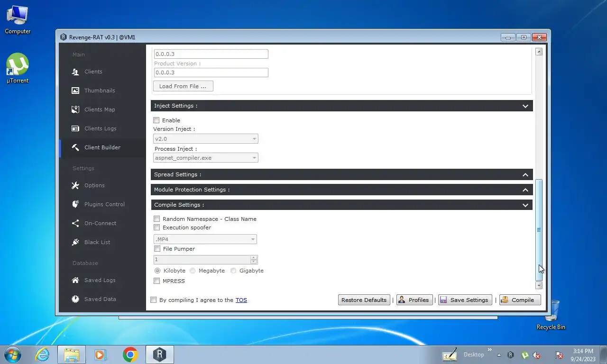Enable the Inject Settings checkbox
Screen dimensions: 607x364
(x=156, y=120)
